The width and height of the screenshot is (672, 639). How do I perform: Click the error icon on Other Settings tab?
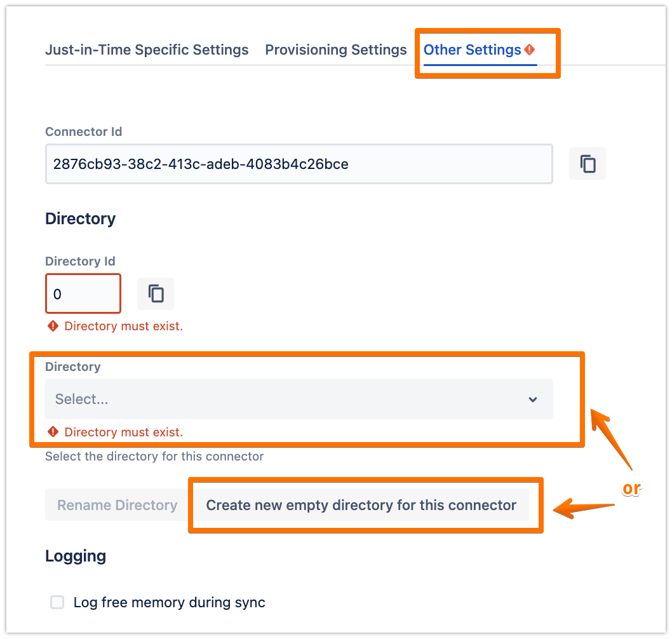coord(530,50)
